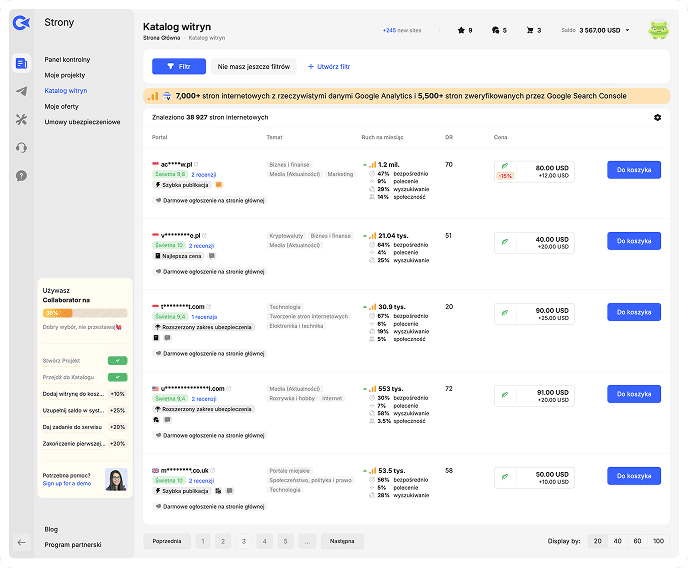The width and height of the screenshot is (688, 568).
Task: Collapse sidebar with the left arrow icon
Action: (x=22, y=543)
